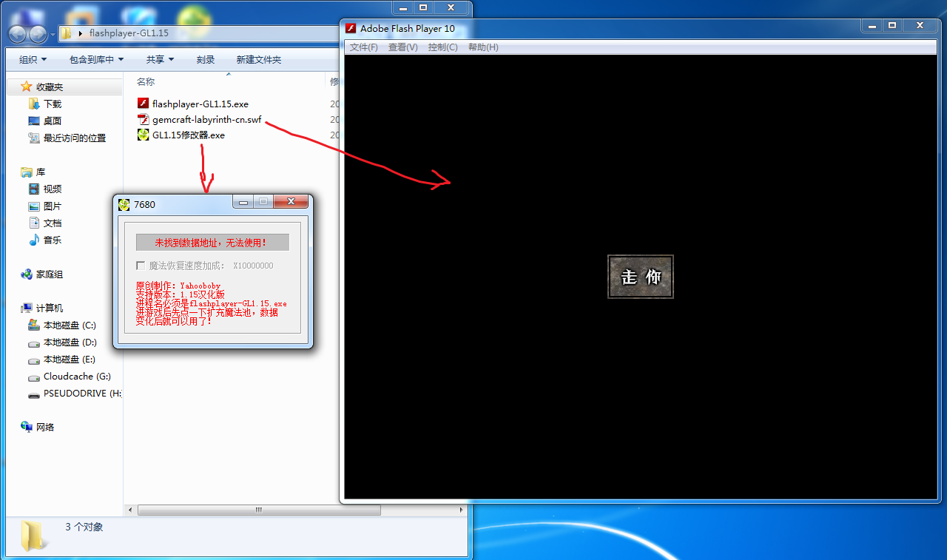The height and width of the screenshot is (560, 947).
Task: Click 新建文件夹 in the toolbar
Action: tap(259, 59)
